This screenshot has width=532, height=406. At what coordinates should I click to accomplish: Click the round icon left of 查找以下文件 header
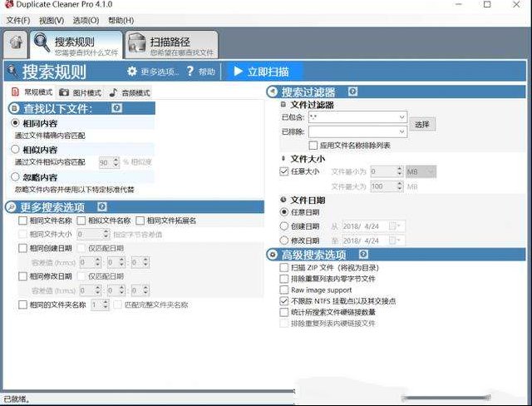[x=14, y=109]
